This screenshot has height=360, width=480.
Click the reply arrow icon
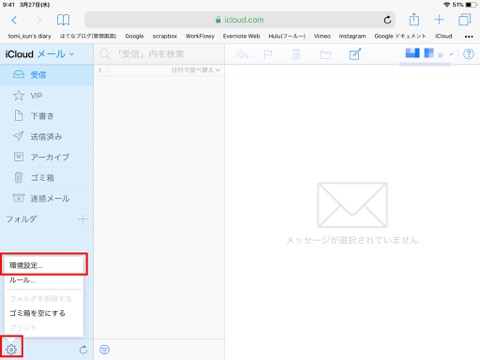(242, 54)
